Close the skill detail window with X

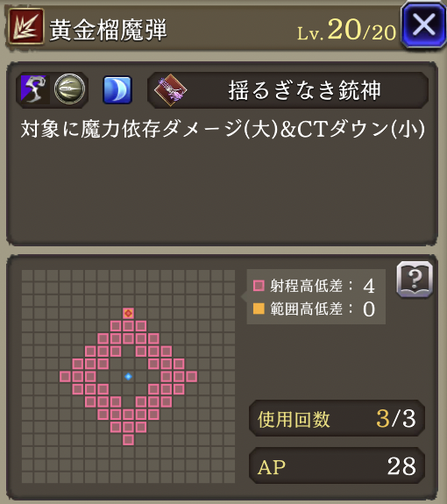point(423,25)
